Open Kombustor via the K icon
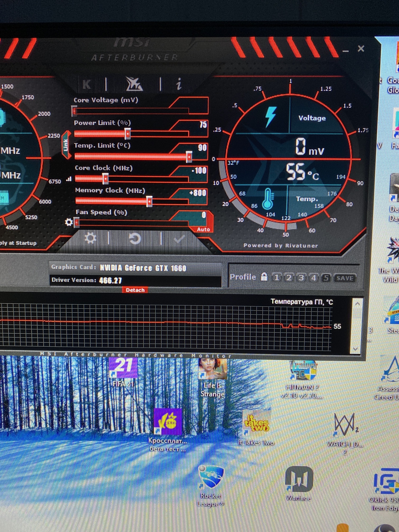399x532 pixels. pos(87,85)
